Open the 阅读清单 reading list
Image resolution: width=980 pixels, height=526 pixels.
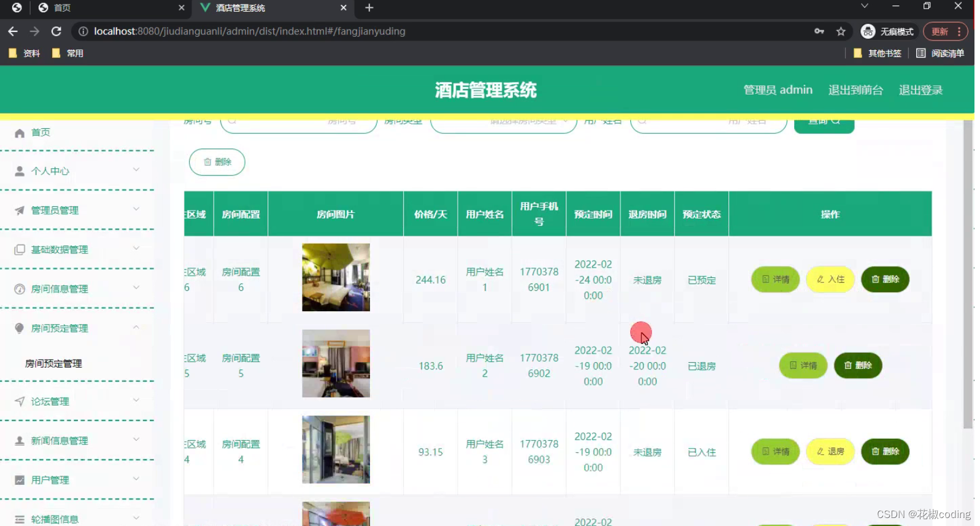(x=940, y=53)
